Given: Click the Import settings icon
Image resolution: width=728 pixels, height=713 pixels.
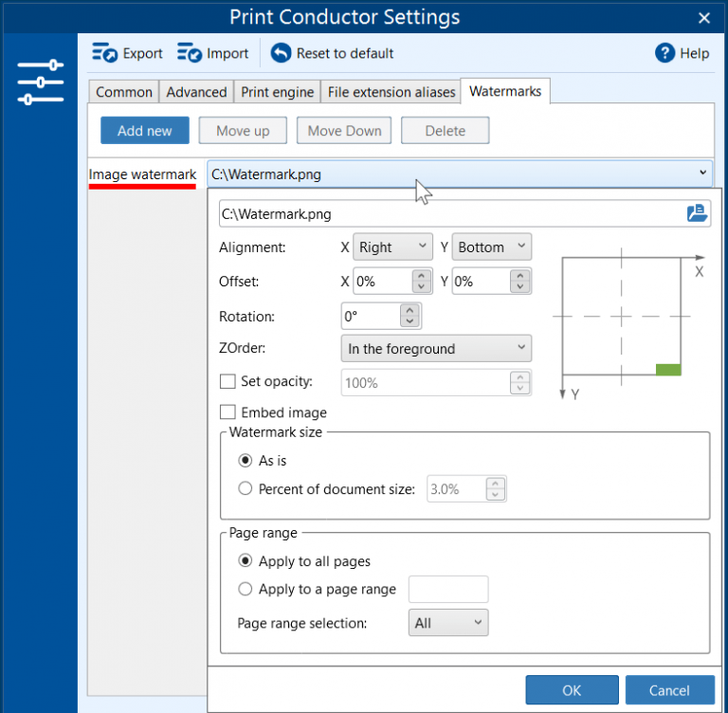Looking at the screenshot, I should tap(190, 53).
